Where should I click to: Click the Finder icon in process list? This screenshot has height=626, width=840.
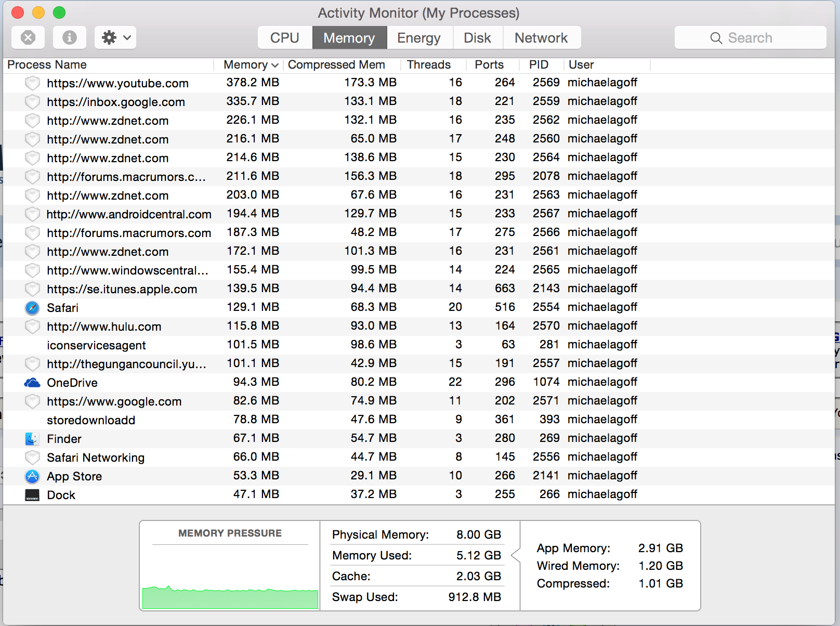tap(32, 439)
